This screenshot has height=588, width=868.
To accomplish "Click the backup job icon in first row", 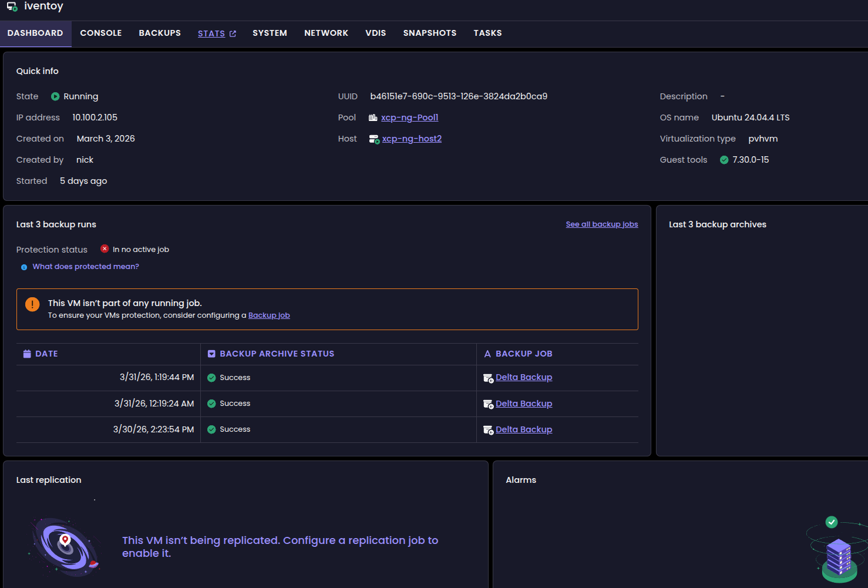I will click(x=488, y=378).
